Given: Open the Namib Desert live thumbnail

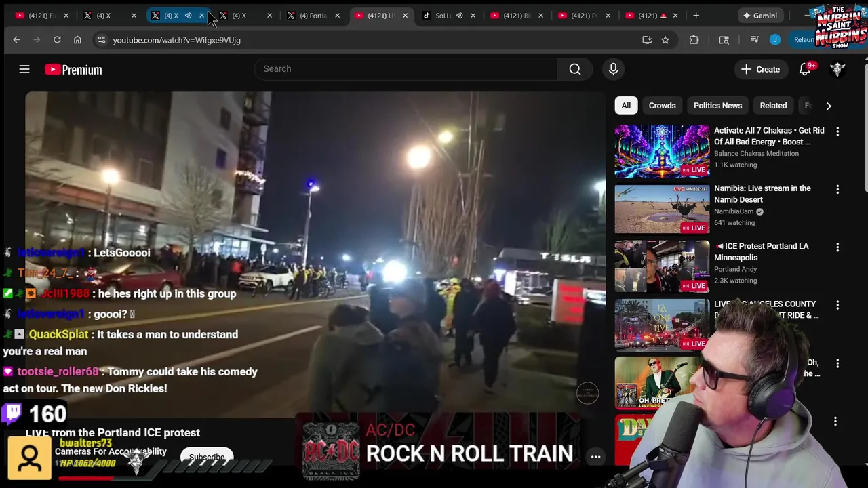Looking at the screenshot, I should click(662, 209).
